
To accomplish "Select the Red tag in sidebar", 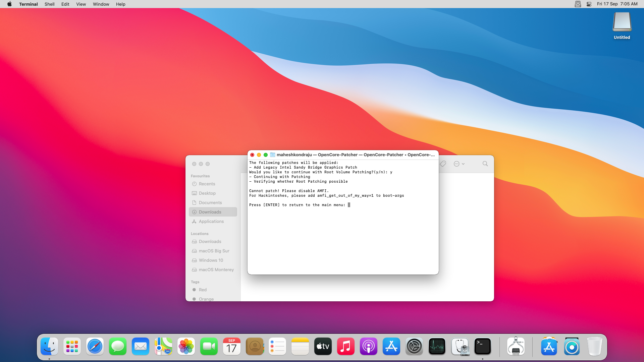I will tap(203, 290).
